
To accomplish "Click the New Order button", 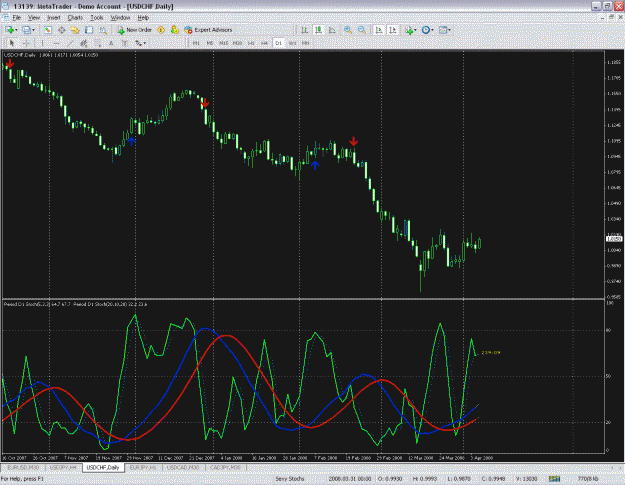I will coord(134,30).
